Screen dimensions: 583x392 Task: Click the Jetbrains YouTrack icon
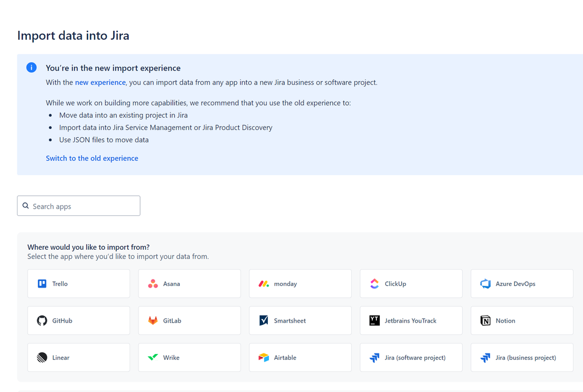pos(375,321)
